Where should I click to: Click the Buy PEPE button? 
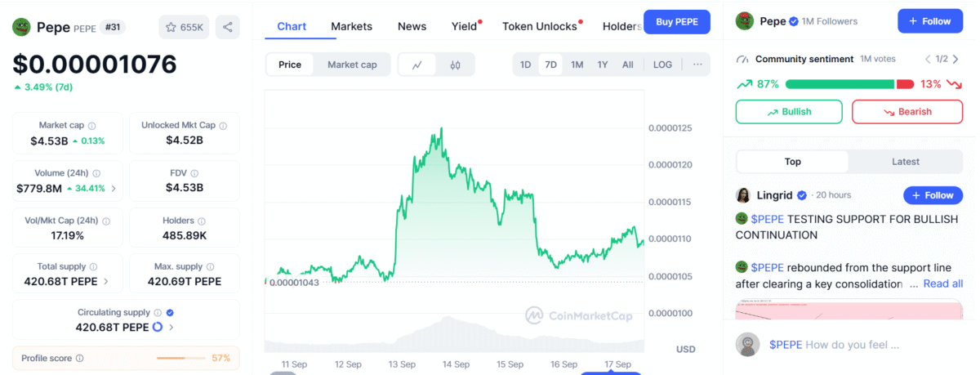coord(677,22)
